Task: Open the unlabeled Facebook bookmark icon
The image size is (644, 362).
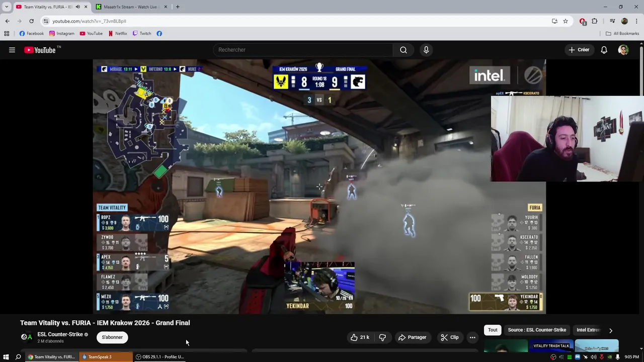Action: tap(159, 33)
